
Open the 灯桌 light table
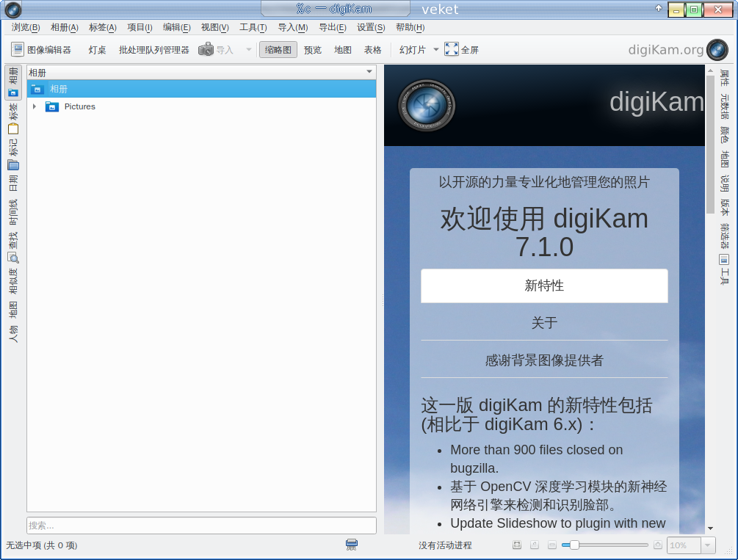97,49
